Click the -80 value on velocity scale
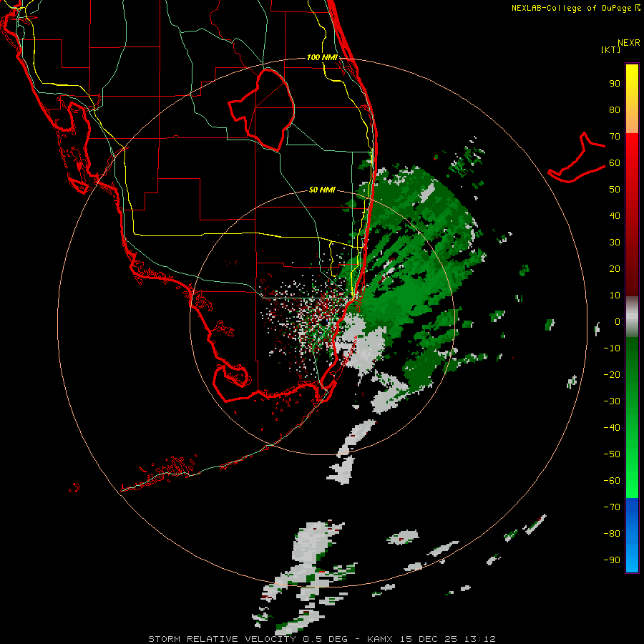This screenshot has height=644, width=644. [x=612, y=534]
